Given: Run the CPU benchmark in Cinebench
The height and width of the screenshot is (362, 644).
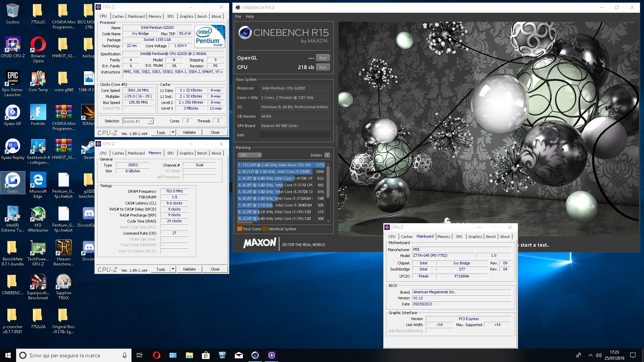Looking at the screenshot, I should pyautogui.click(x=323, y=67).
